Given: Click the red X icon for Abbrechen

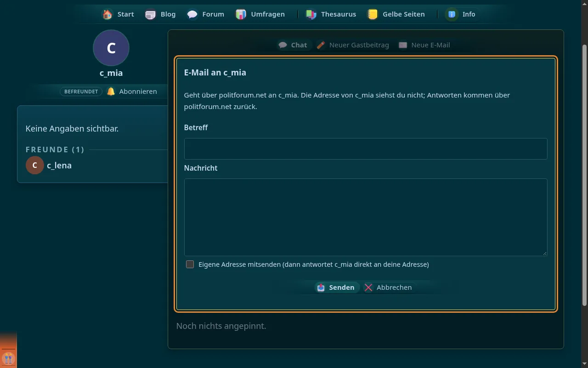Looking at the screenshot, I should [368, 287].
